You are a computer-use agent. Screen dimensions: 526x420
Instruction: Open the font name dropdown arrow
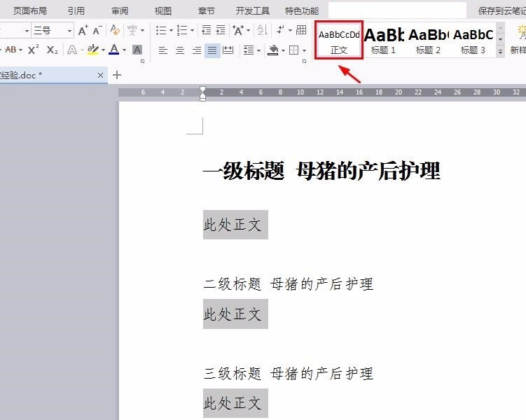27,31
